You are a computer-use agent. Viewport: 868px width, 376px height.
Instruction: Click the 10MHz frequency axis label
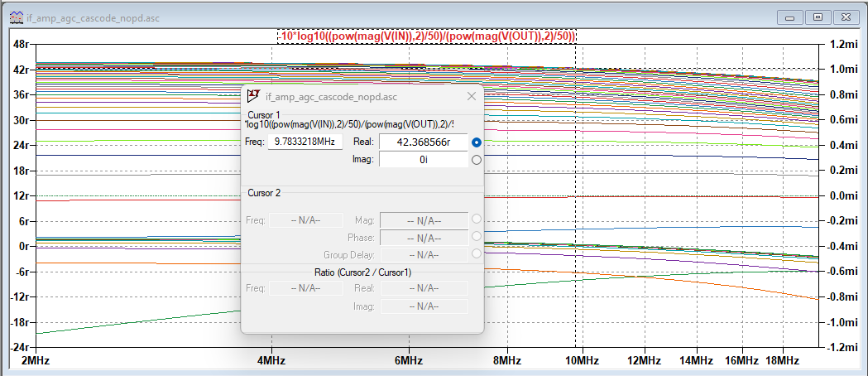click(583, 360)
